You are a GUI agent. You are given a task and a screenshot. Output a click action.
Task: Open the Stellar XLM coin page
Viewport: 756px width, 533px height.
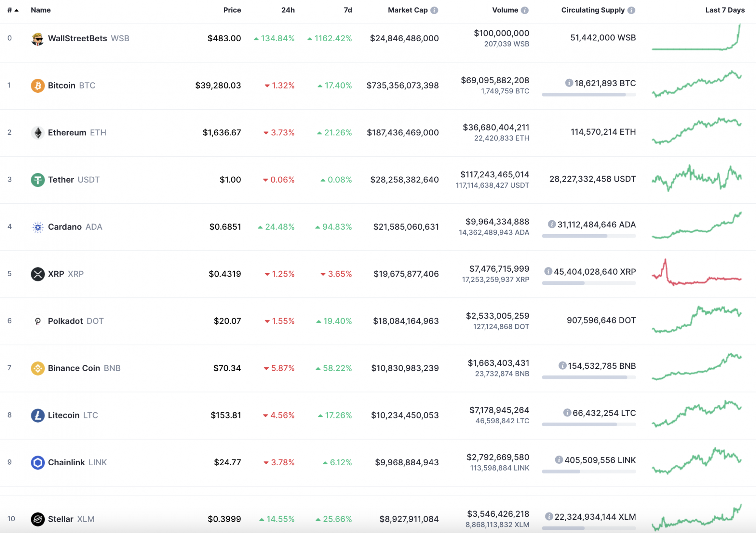(x=71, y=519)
